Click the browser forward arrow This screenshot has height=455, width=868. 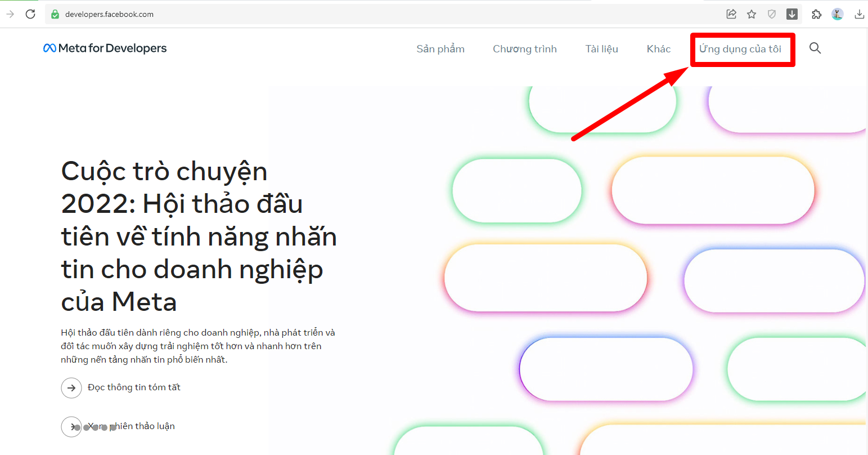(x=10, y=14)
